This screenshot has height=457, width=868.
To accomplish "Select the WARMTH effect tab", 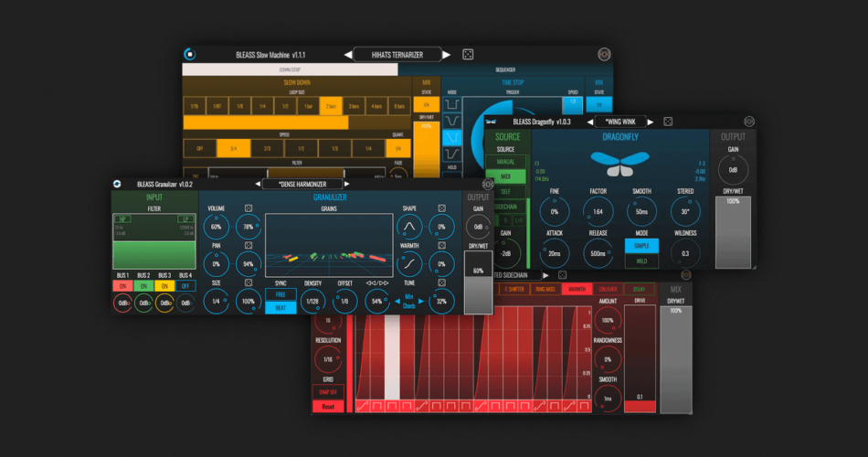I will click(577, 290).
